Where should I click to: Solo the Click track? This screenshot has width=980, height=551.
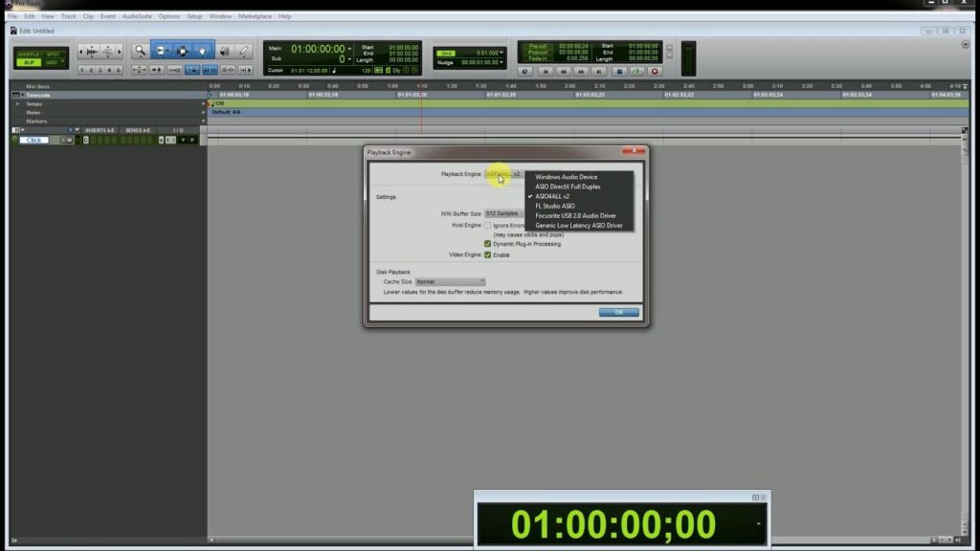(x=62, y=140)
